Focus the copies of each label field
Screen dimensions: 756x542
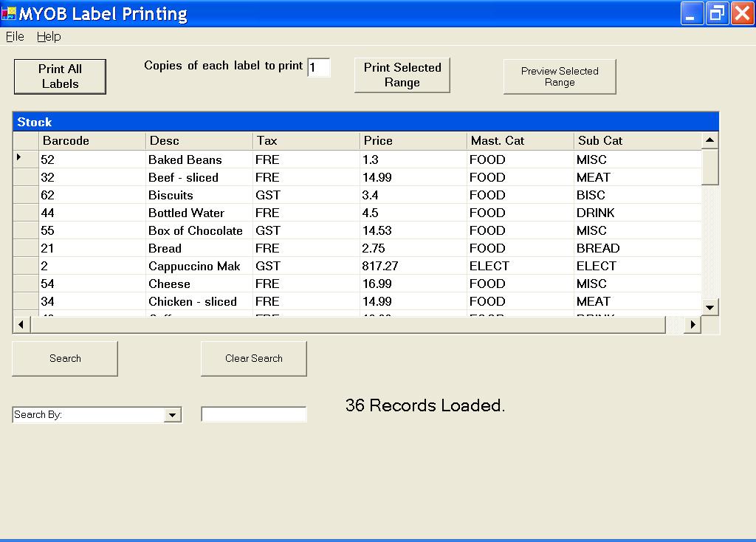tap(319, 67)
